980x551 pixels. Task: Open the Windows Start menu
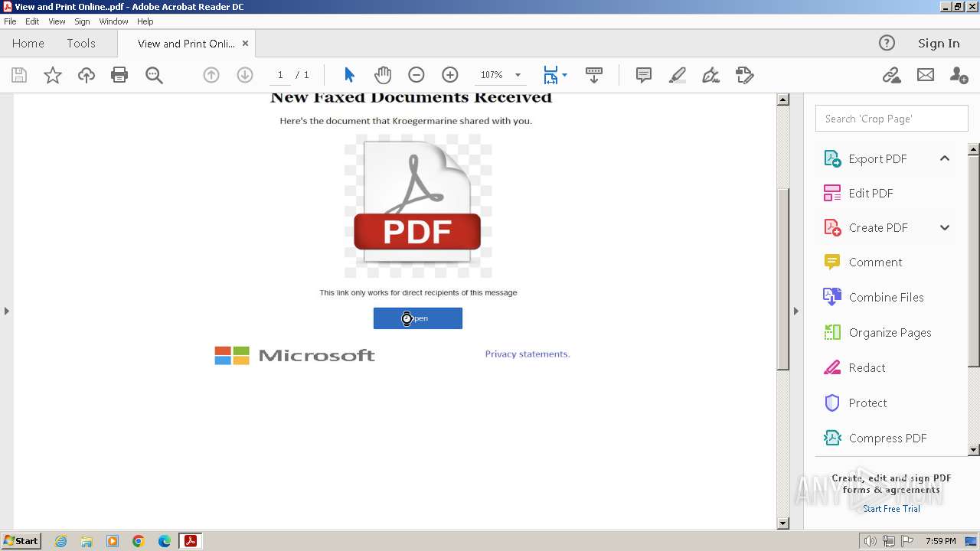point(21,541)
